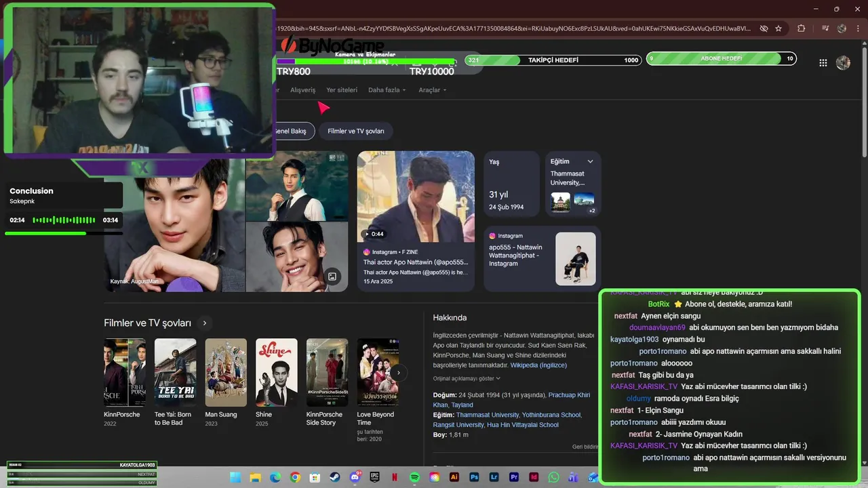Open WhatsApp from the taskbar
Image resolution: width=868 pixels, height=488 pixels.
[x=554, y=478]
